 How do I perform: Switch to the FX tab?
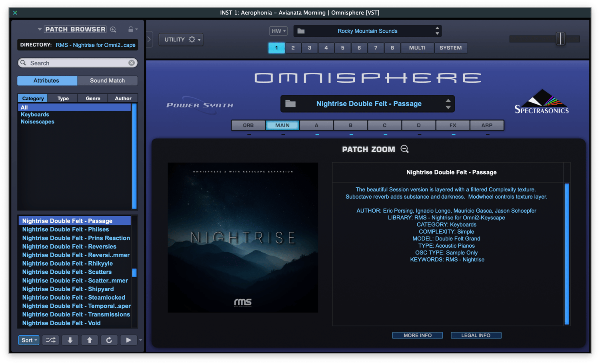coord(453,125)
